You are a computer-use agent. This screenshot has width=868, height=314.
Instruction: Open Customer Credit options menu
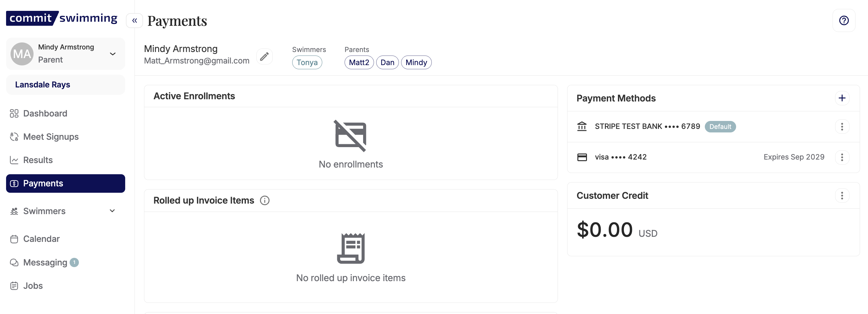point(842,196)
